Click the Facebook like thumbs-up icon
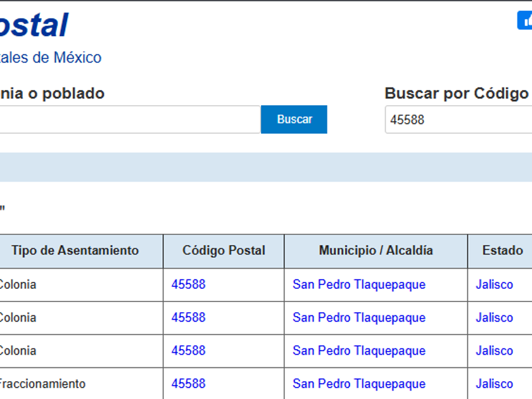This screenshot has width=532, height=399. pos(525,20)
